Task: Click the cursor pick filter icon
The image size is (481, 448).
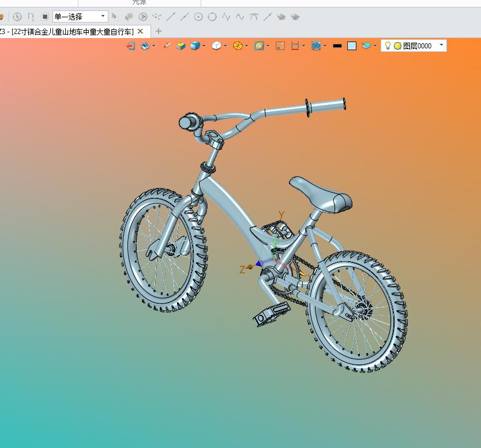Action: [115, 17]
